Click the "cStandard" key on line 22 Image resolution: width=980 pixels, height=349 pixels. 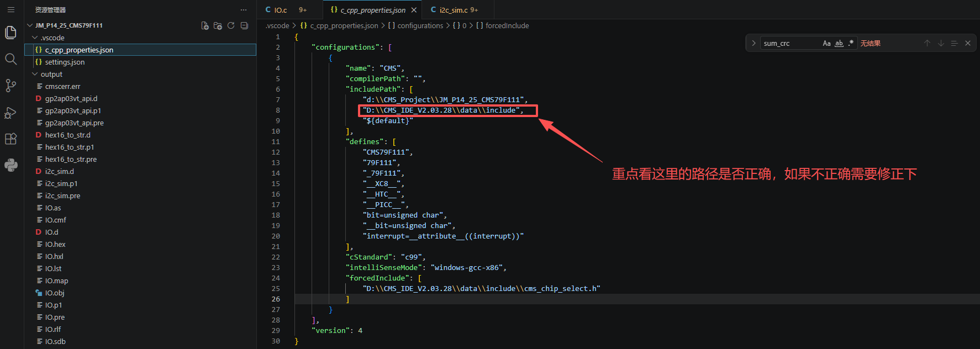click(x=369, y=257)
